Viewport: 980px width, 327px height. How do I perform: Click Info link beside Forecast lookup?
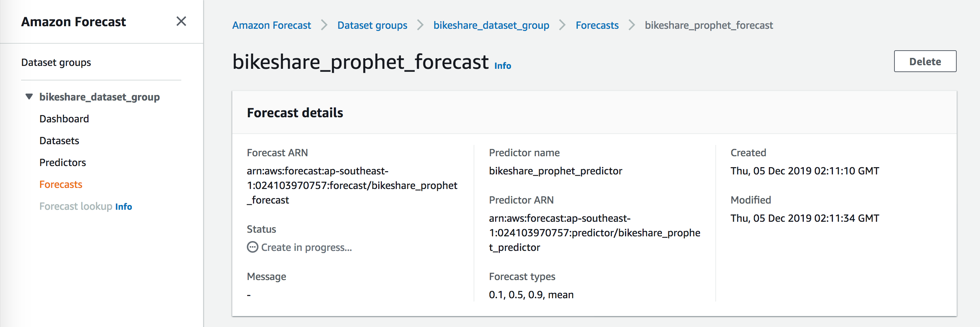coord(123,207)
